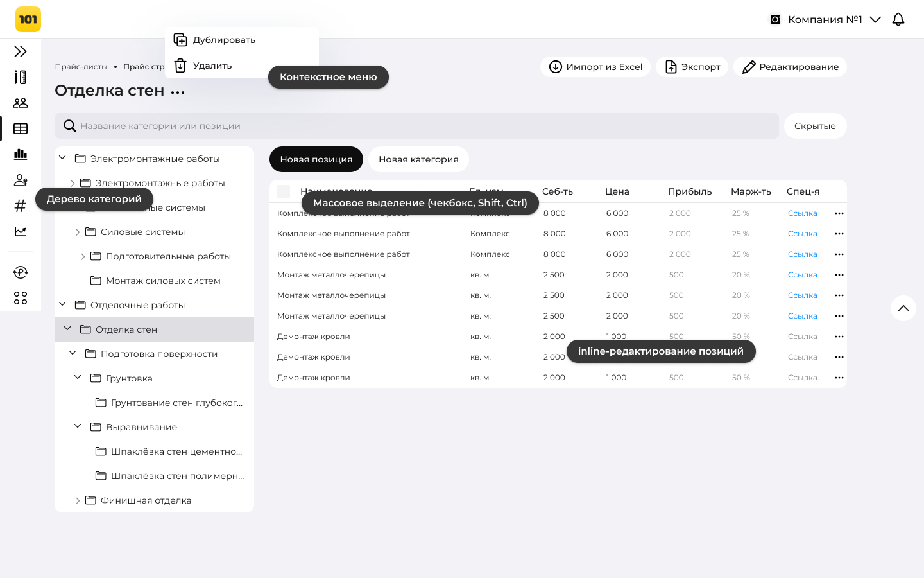Select Монтаж силовых систем in the tree

154,281
